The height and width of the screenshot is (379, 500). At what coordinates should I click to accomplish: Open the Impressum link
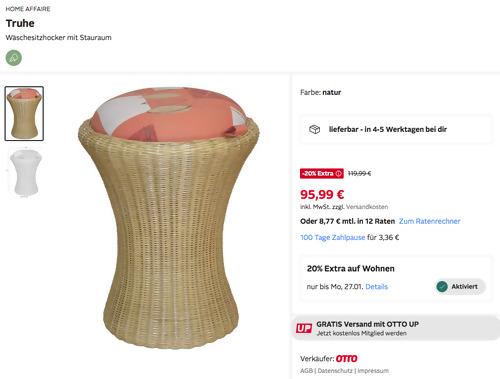coord(373,371)
